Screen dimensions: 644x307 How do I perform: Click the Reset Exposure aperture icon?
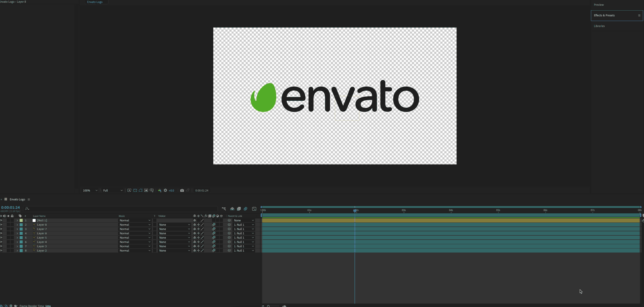pyautogui.click(x=165, y=191)
